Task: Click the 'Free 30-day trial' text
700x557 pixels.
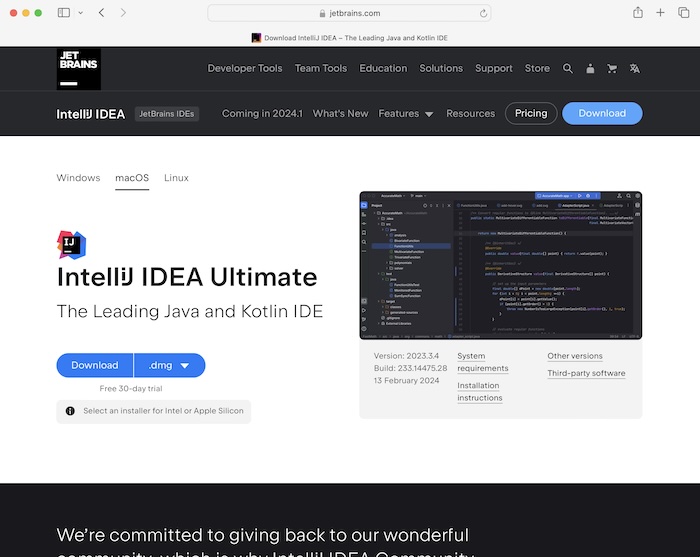Action: tap(131, 389)
